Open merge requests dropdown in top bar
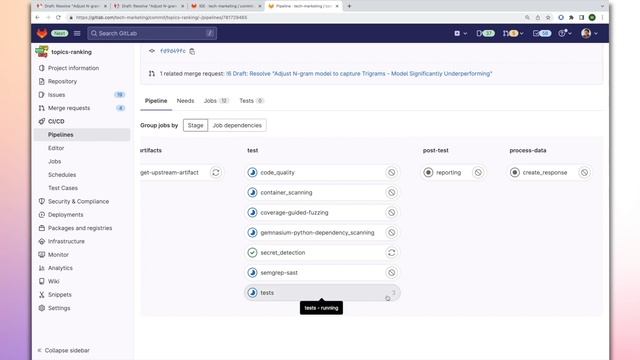 click(x=513, y=33)
